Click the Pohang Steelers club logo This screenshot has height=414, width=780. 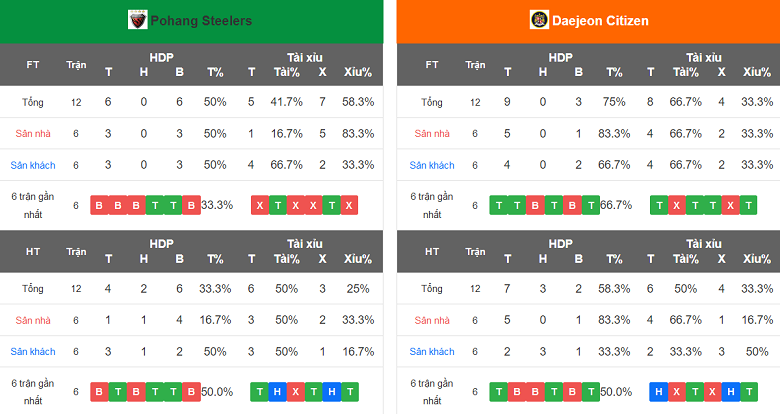click(x=138, y=20)
